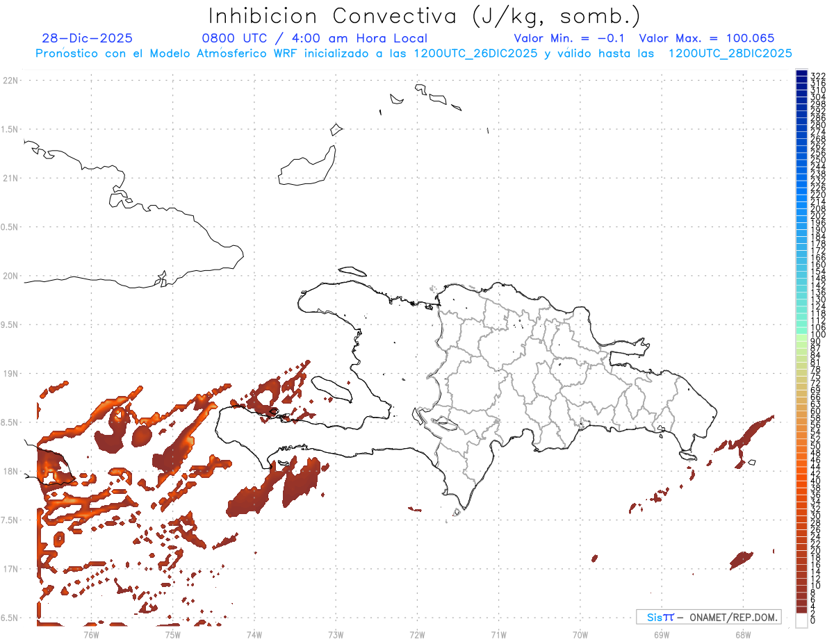Image resolution: width=834 pixels, height=644 pixels.
Task: Click the '100' color bar value
Action: [817, 335]
